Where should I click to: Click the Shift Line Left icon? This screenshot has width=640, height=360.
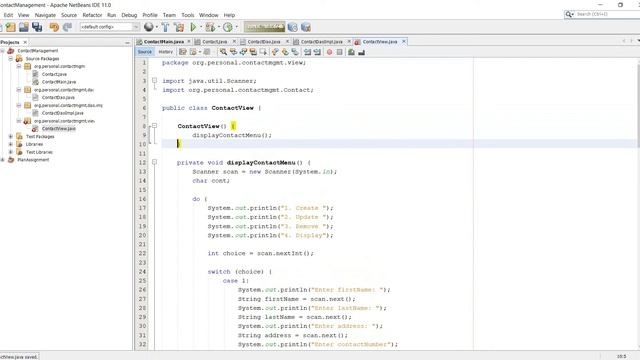[307, 52]
